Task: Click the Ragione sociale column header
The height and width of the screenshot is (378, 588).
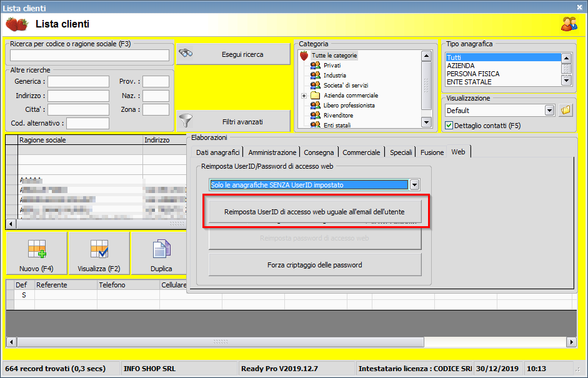Action: click(80, 140)
